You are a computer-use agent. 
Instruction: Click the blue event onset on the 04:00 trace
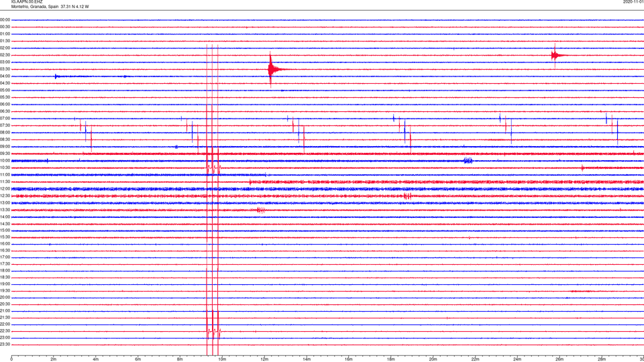tap(56, 76)
